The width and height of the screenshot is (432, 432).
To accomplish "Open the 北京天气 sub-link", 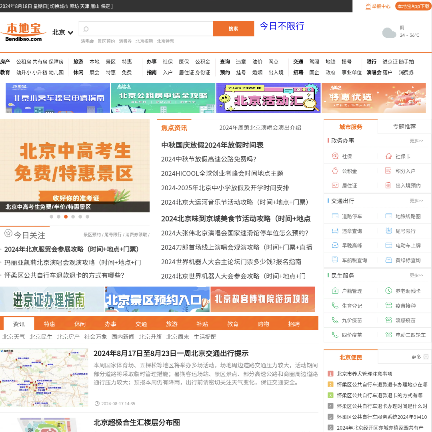I will click(14, 336).
